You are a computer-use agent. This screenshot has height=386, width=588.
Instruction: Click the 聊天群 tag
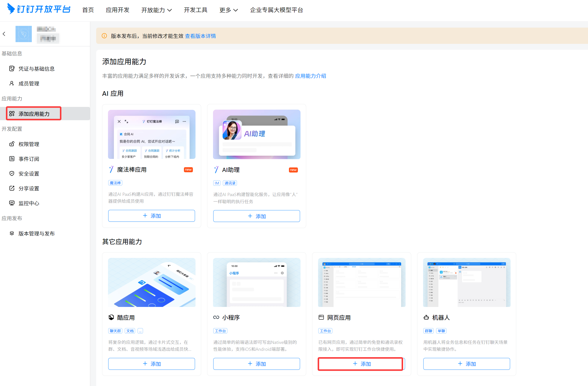coord(115,331)
